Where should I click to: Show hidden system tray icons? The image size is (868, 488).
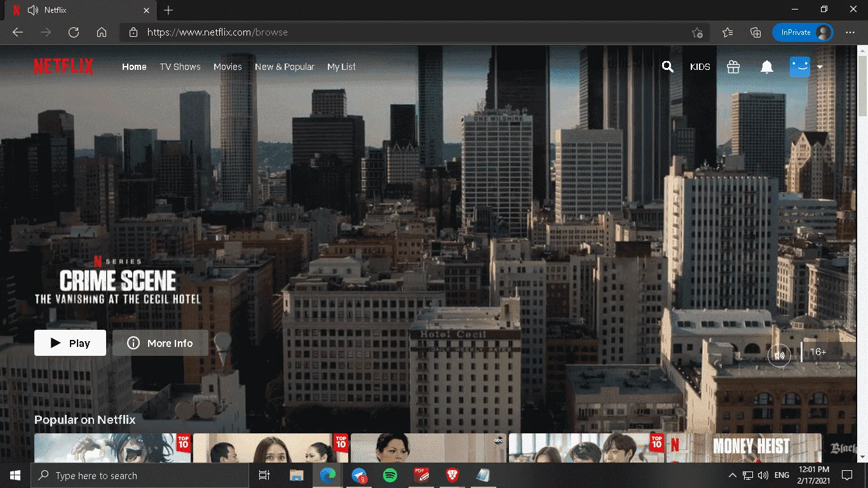[x=732, y=475]
